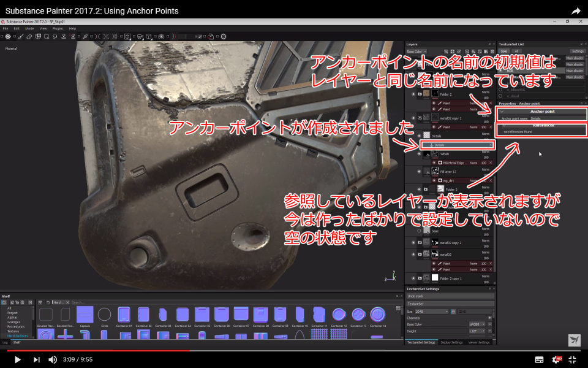Open the Edit menu
The height and width of the screenshot is (368, 588).
(17, 29)
